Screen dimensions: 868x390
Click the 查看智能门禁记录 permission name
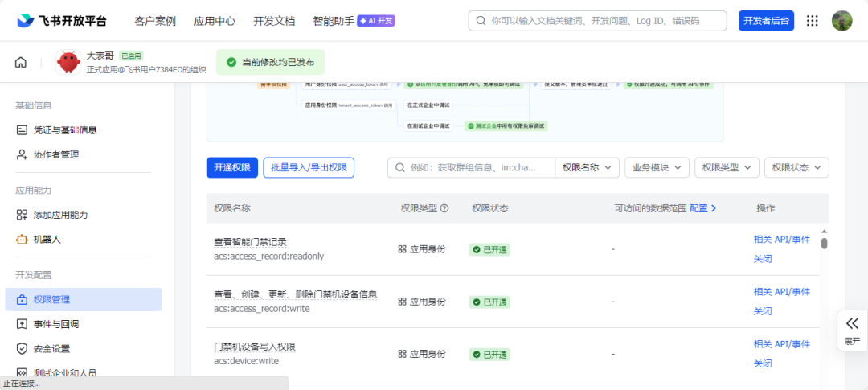(x=250, y=242)
